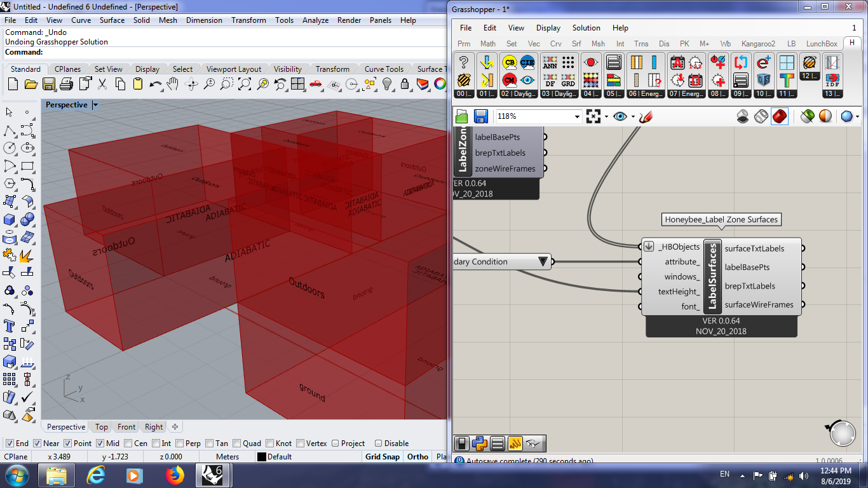Open the Perspective viewport title dropdown arrow

(95, 105)
